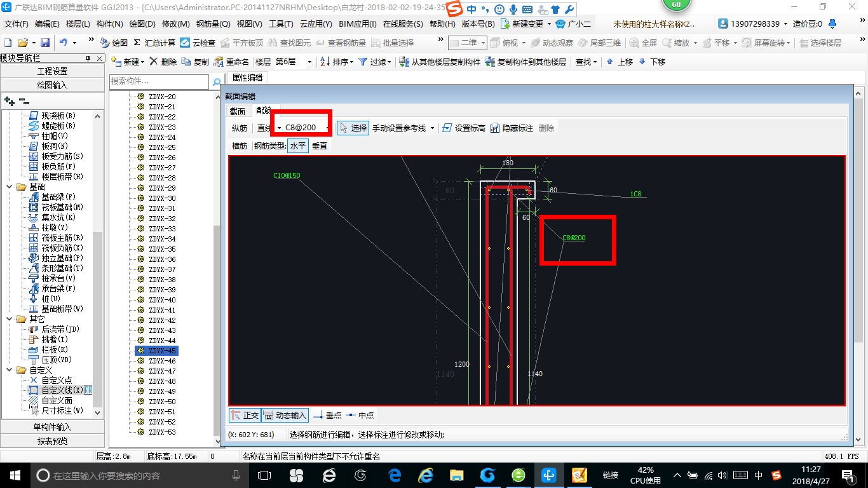The image size is (868, 488).
Task: Click the save disk icon
Action: click(x=45, y=43)
